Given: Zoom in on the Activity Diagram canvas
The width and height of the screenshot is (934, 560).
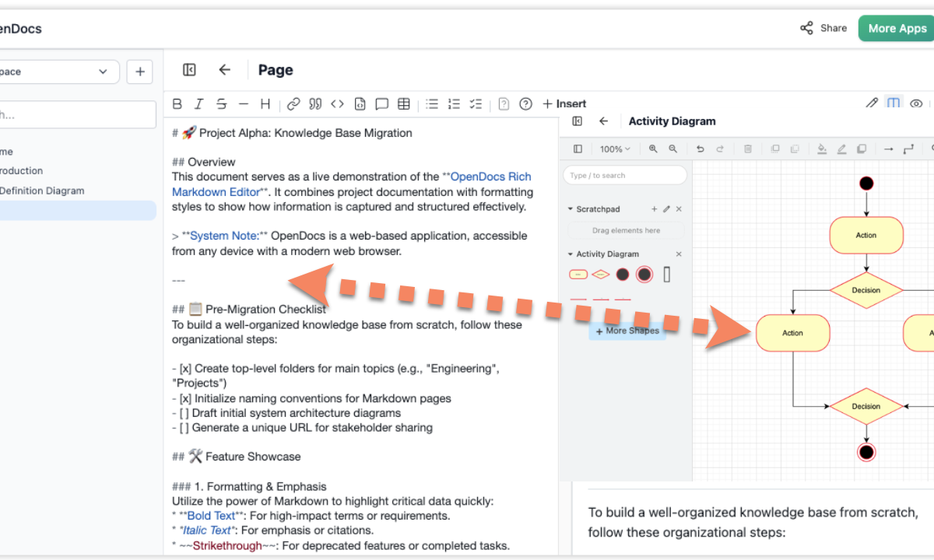Looking at the screenshot, I should [651, 149].
